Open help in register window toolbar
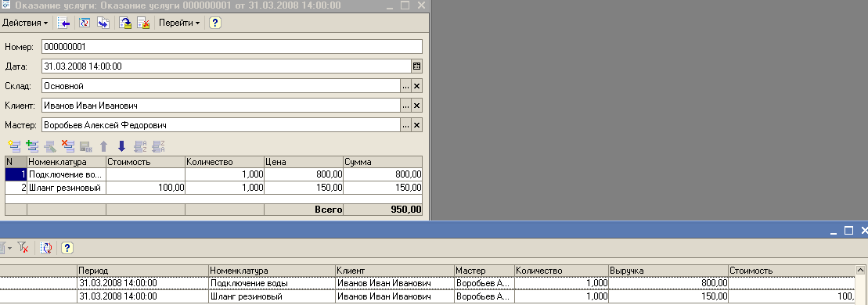The height and width of the screenshot is (305, 868). 67,247
